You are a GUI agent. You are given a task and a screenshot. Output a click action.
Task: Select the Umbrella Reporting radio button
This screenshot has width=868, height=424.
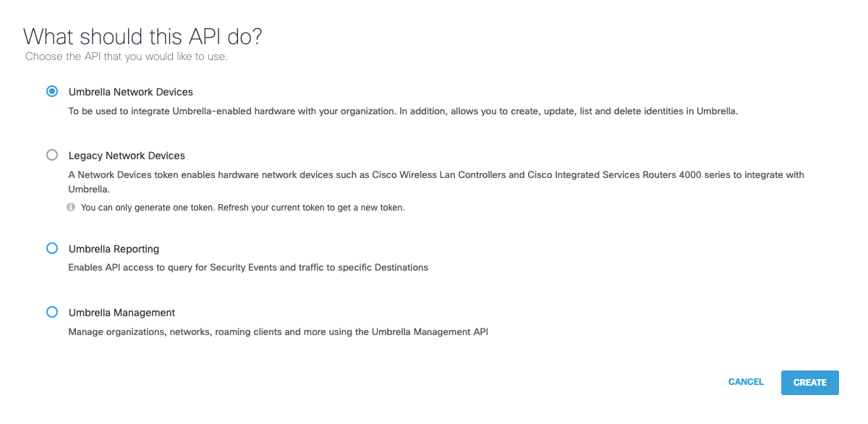(x=51, y=248)
